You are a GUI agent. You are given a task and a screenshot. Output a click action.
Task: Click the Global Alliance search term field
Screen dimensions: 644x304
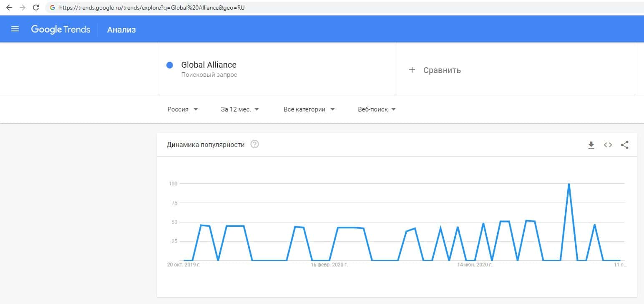[209, 65]
